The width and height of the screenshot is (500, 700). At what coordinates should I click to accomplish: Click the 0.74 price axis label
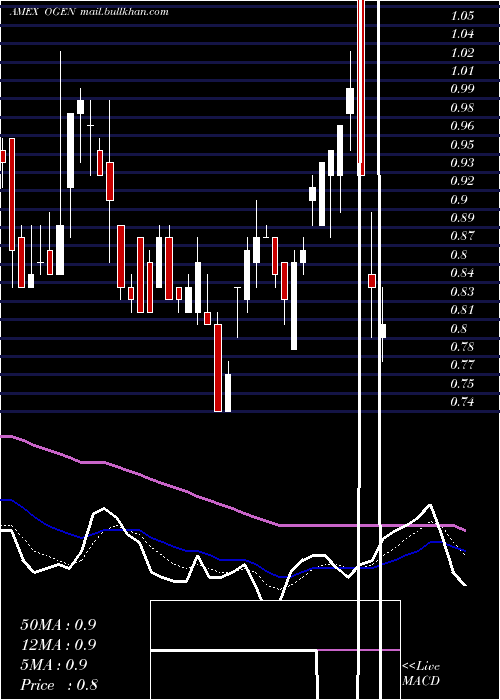point(462,402)
